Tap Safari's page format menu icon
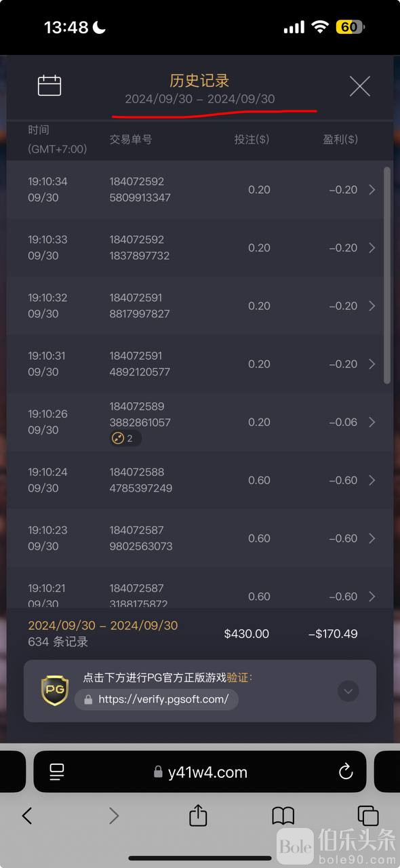Viewport: 400px width, 868px height. point(57,772)
